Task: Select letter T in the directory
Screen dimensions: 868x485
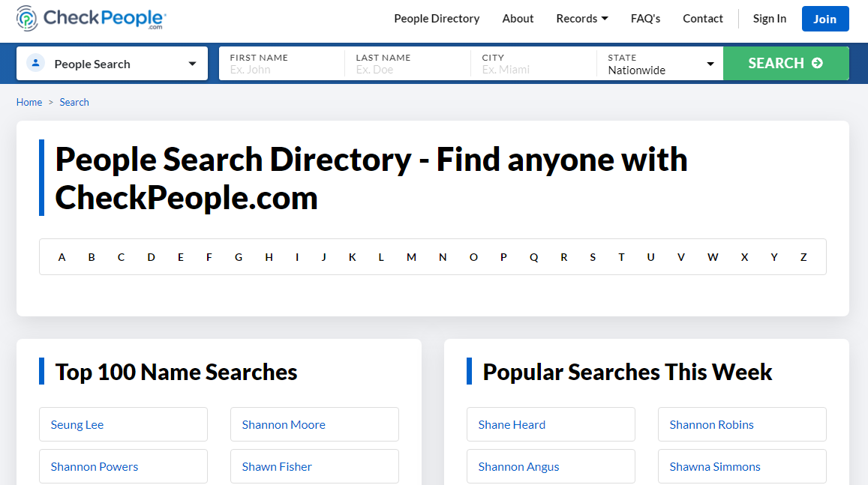Action: coord(622,257)
